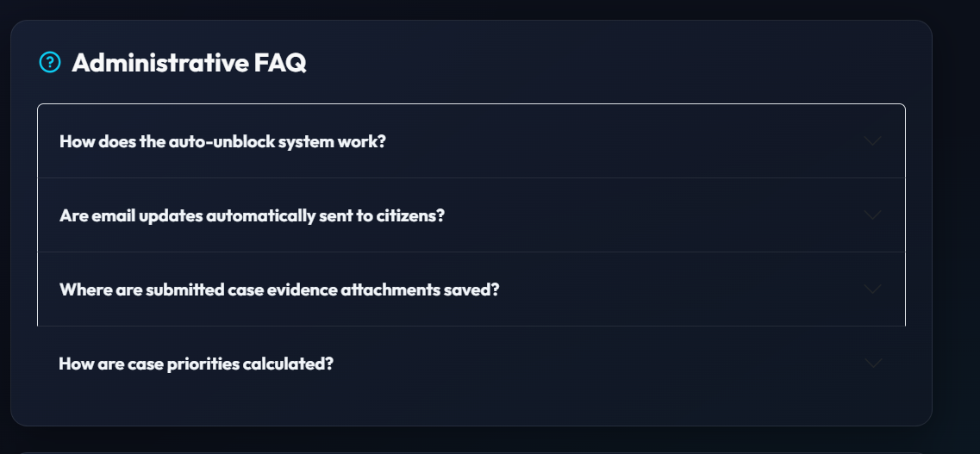Select the text "How does the auto-unblock system work?"

(x=222, y=141)
